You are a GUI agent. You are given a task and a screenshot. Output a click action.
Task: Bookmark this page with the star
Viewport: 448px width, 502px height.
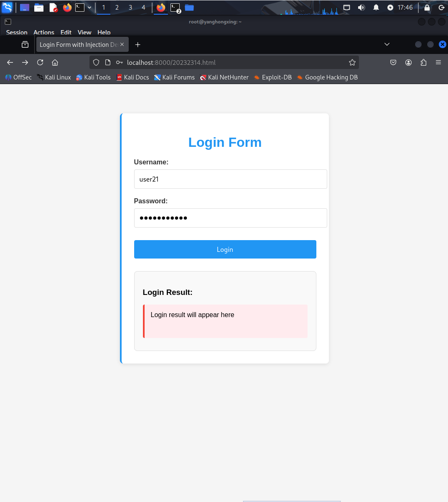[352, 62]
